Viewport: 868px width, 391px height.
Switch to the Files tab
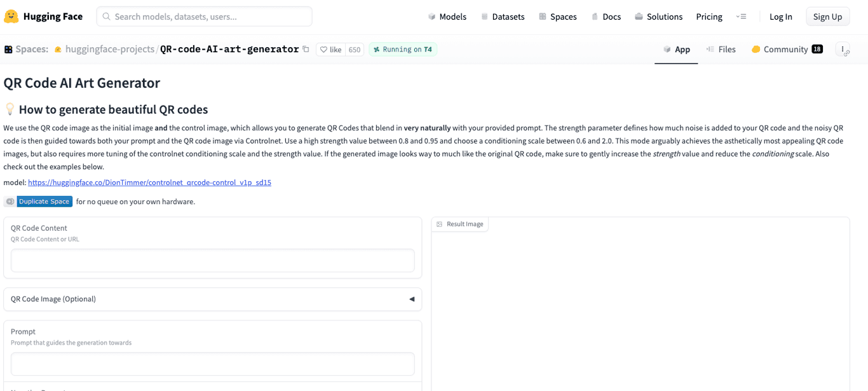[x=726, y=49]
